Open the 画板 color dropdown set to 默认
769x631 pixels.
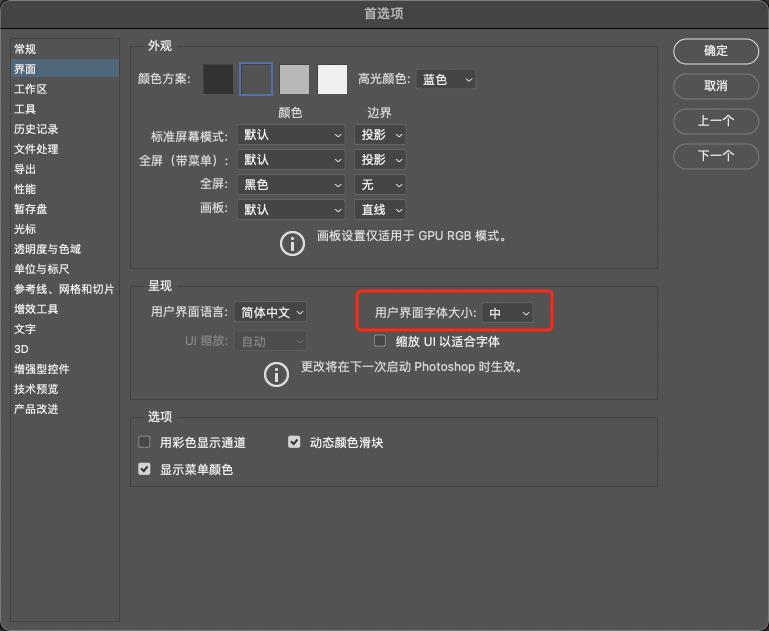click(x=291, y=210)
